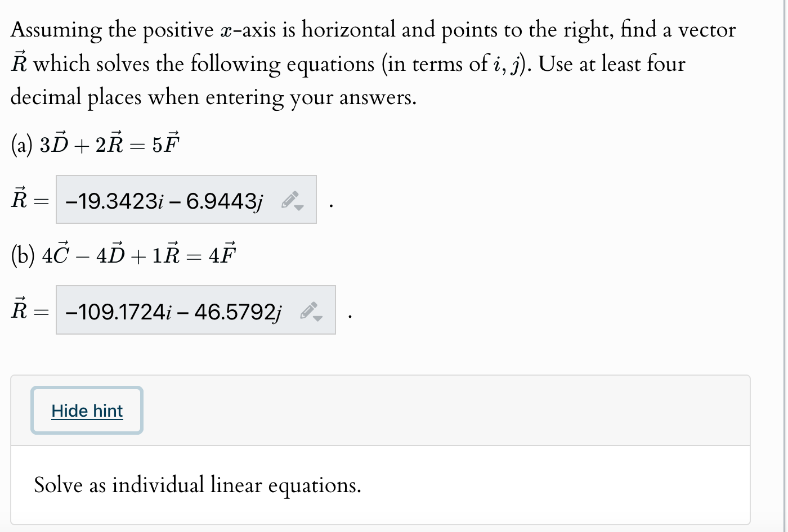This screenshot has width=788, height=532.
Task: Click the (a) part label
Action: pos(23,145)
